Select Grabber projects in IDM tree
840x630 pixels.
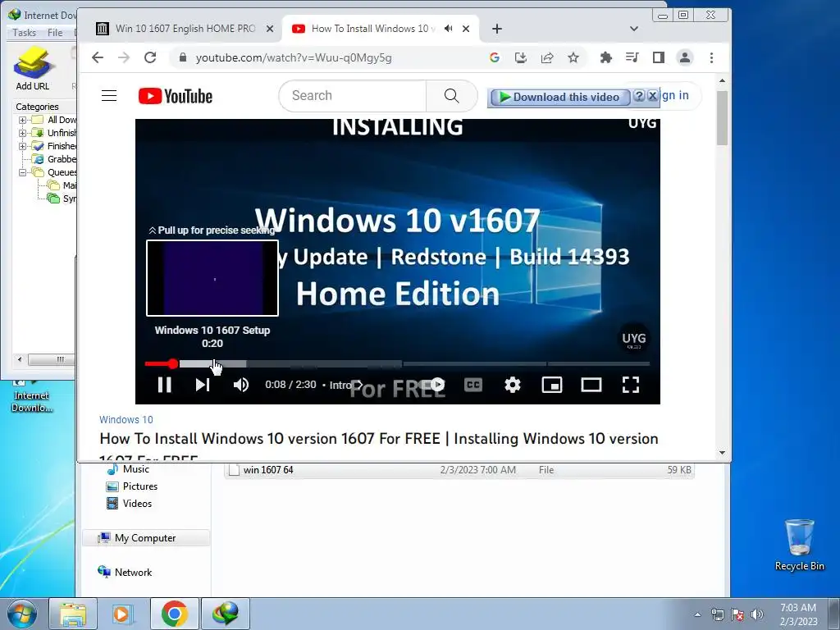coord(54,159)
